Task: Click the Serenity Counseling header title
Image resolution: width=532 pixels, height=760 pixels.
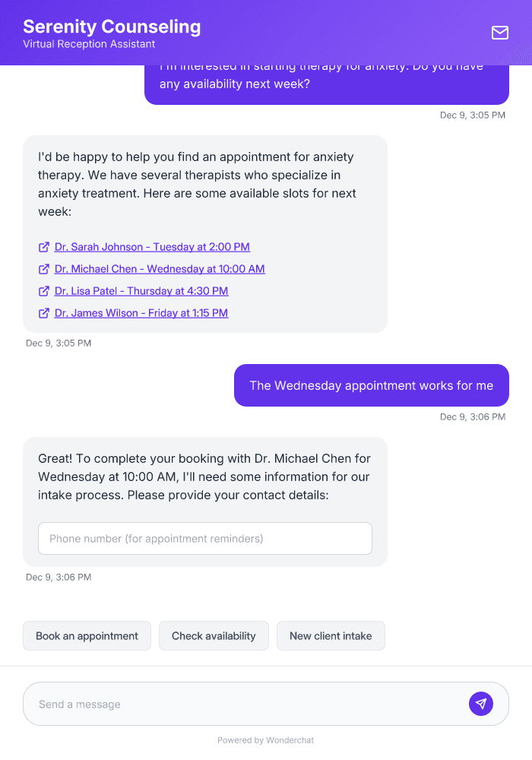Action: (111, 26)
